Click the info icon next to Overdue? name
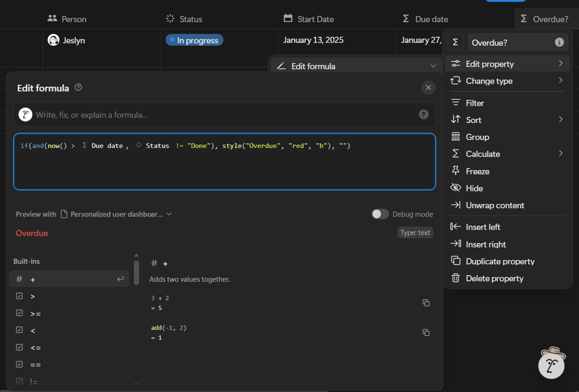 pyautogui.click(x=560, y=42)
